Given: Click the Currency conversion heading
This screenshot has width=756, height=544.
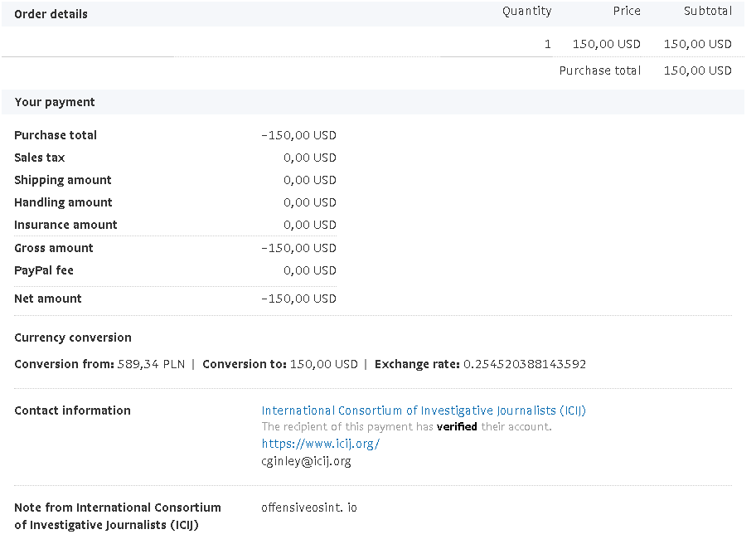Looking at the screenshot, I should point(73,338).
